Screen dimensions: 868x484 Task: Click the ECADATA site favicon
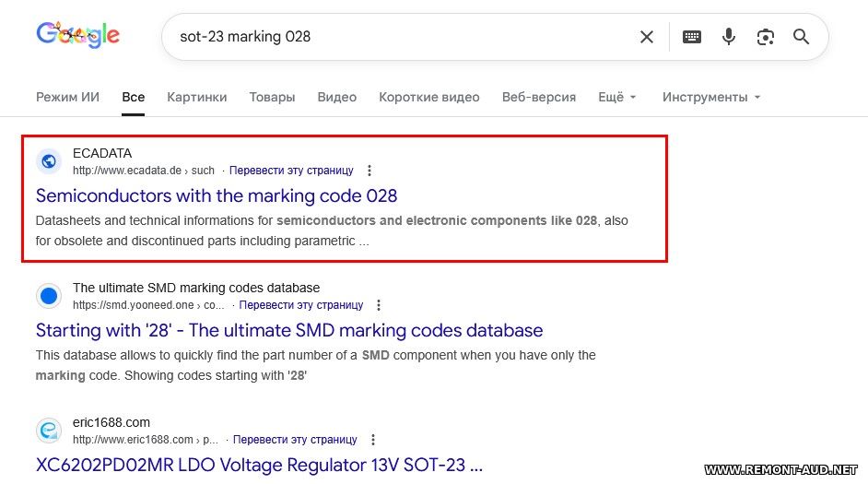[49, 161]
